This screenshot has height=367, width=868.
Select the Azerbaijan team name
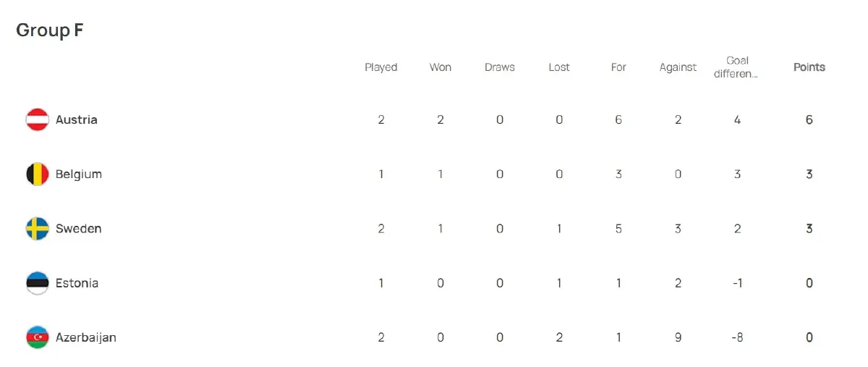click(x=85, y=337)
